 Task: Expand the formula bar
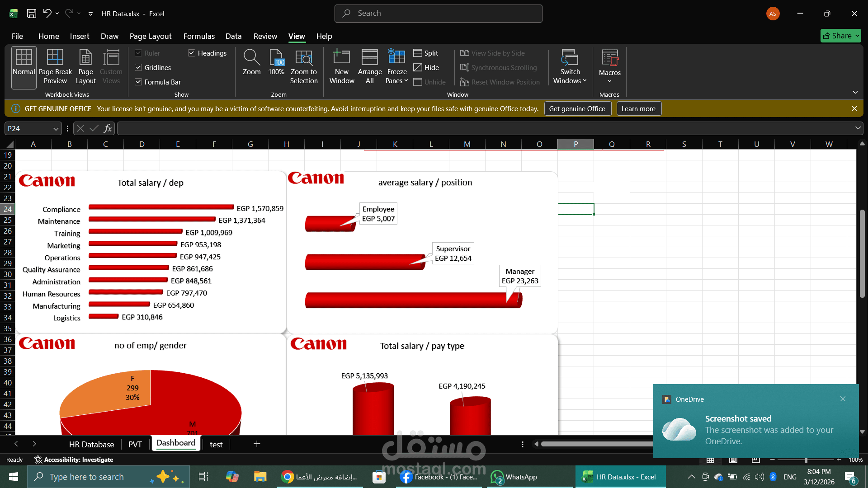858,128
